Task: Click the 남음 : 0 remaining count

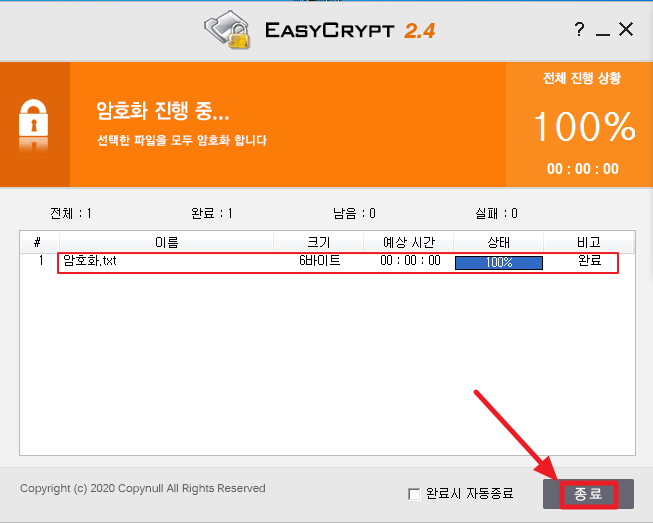Action: pyautogui.click(x=354, y=214)
